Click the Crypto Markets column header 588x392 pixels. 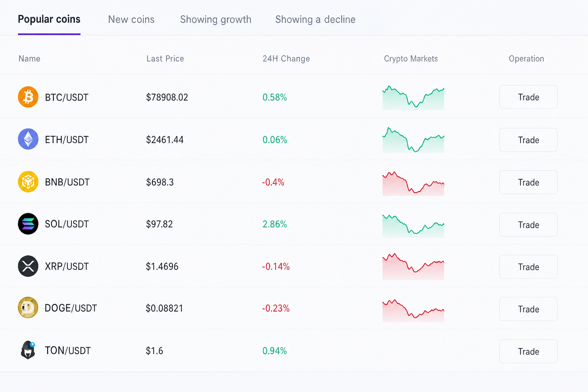pos(411,59)
